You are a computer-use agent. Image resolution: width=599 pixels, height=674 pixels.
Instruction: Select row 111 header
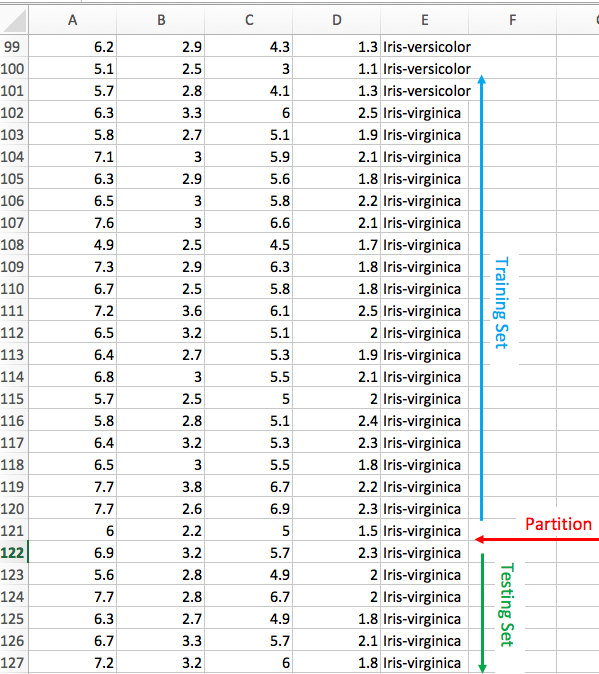point(14,311)
